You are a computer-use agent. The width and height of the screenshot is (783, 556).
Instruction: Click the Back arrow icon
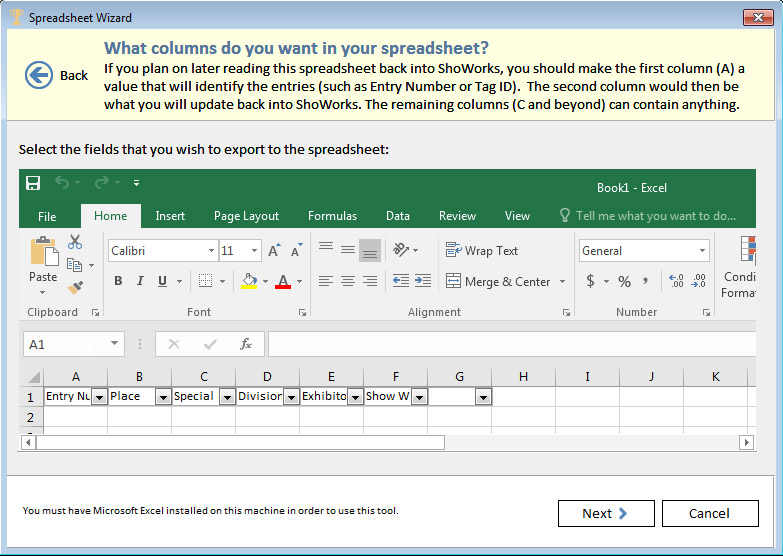(x=39, y=75)
